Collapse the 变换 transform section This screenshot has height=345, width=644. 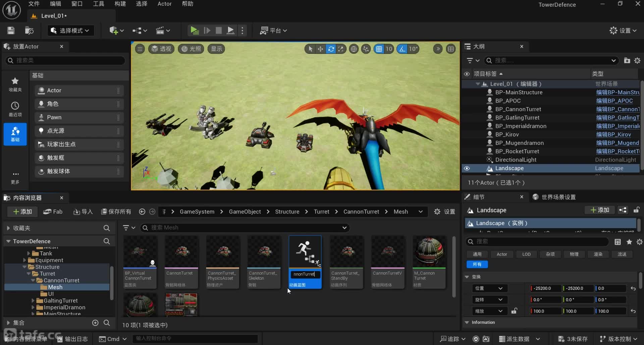(467, 277)
